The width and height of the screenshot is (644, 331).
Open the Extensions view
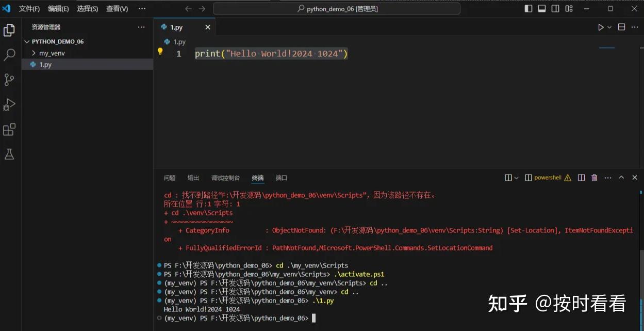(x=9, y=129)
